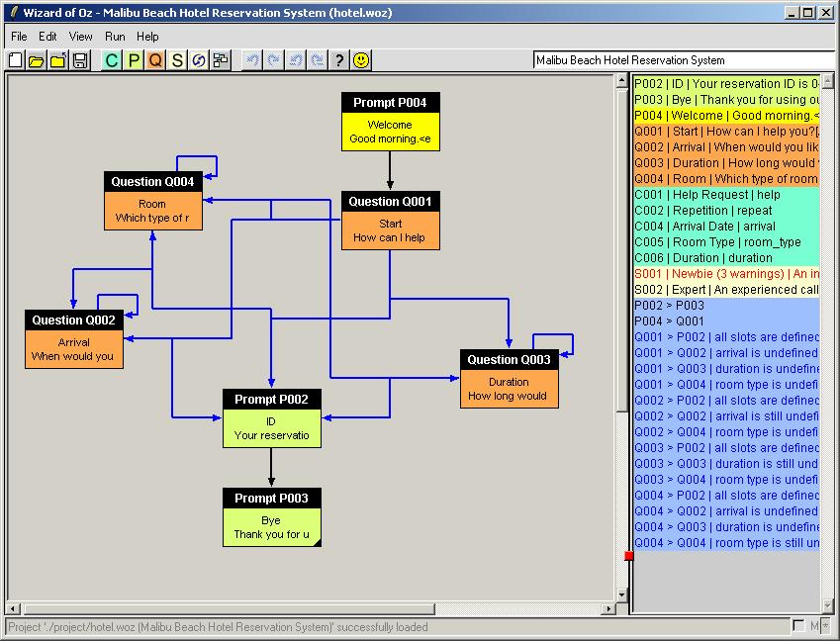This screenshot has height=641, width=840.
Task: Select the Prompt P003 Bye node
Action: coord(272,517)
